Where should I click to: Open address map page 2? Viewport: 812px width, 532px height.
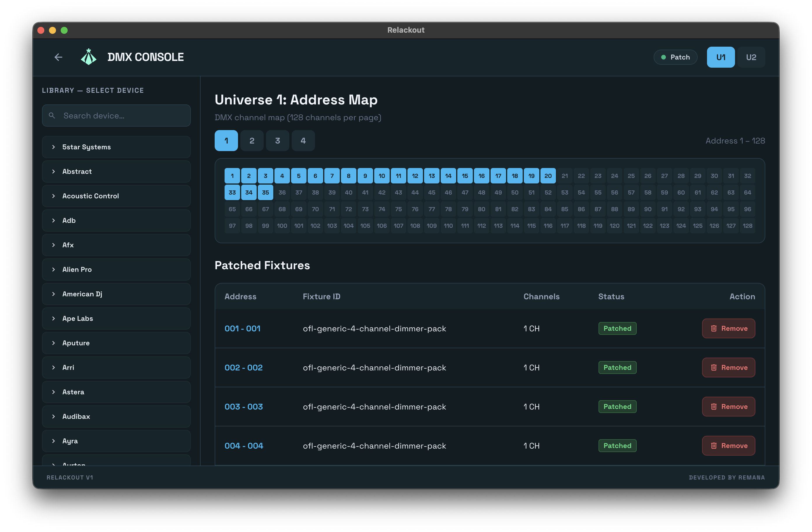(252, 141)
